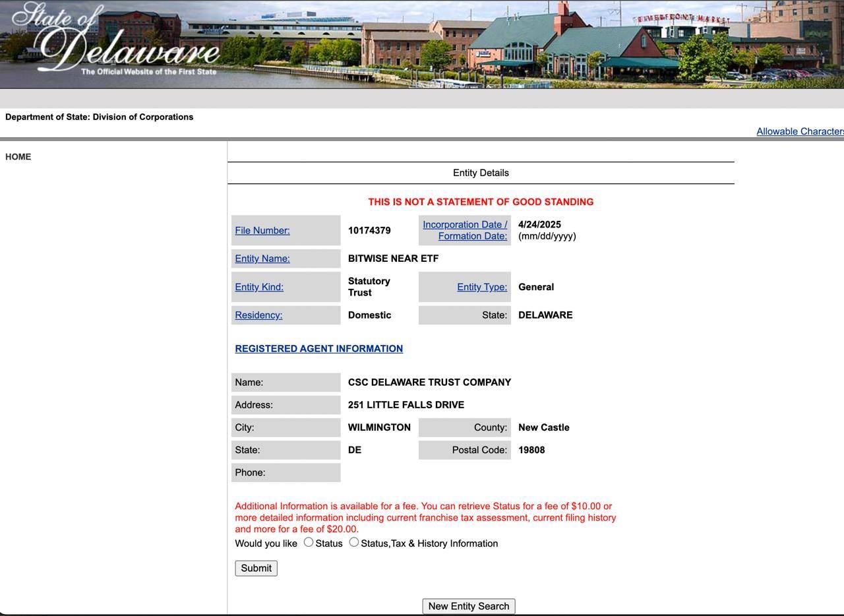Open the Allowable Characters link
Image resolution: width=844 pixels, height=616 pixels.
point(799,132)
